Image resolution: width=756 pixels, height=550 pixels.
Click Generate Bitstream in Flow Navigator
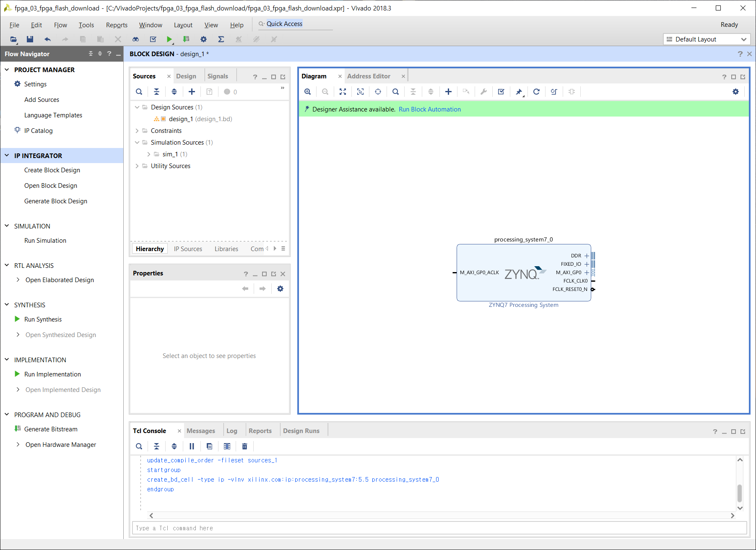[x=51, y=429]
